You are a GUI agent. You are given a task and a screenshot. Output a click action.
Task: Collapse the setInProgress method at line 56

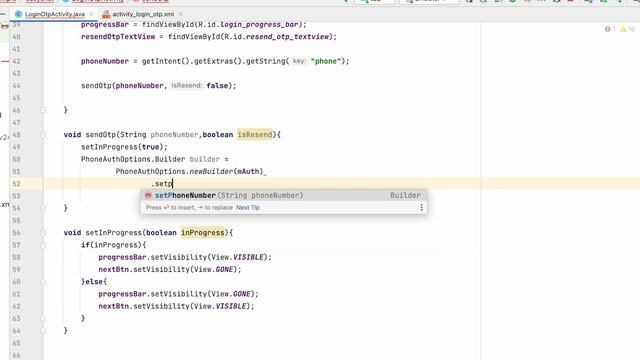[x=43, y=233]
